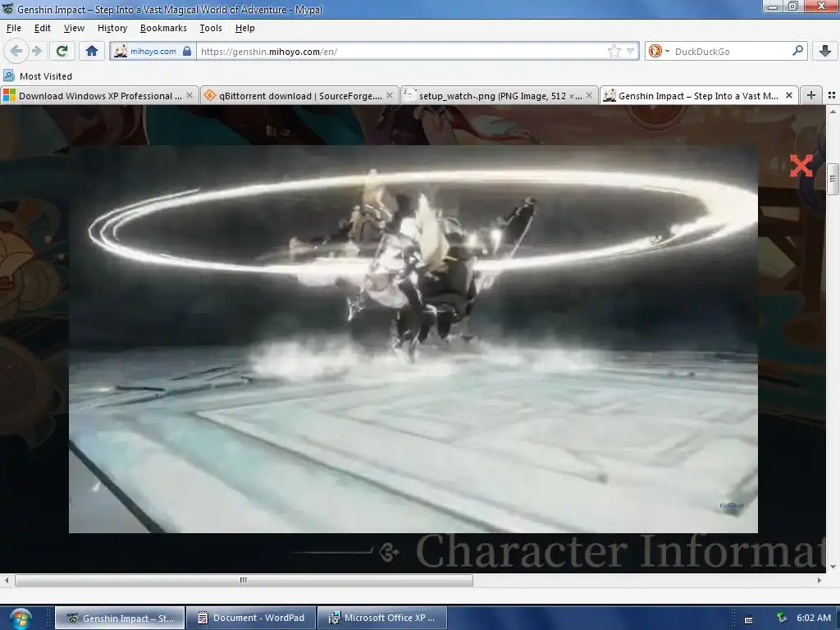Click the Forward navigation arrow
The height and width of the screenshot is (630, 840).
click(37, 51)
